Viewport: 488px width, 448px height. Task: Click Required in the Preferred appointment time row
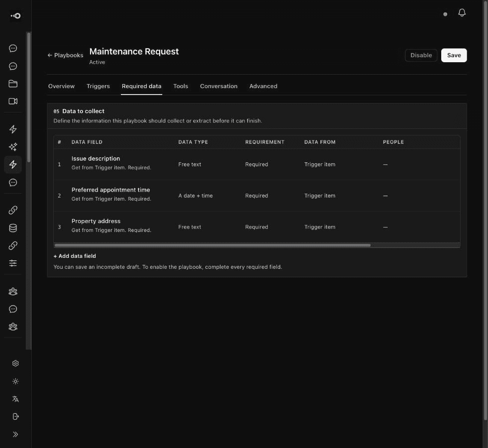pos(257,196)
